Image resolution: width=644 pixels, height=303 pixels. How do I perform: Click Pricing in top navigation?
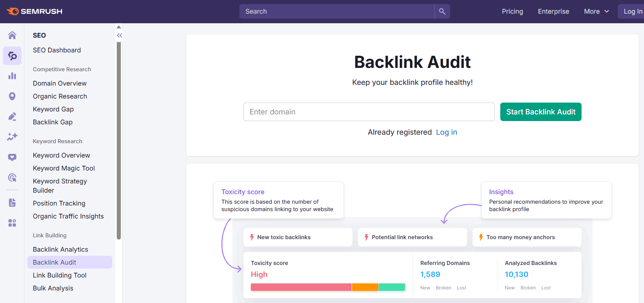pos(512,11)
